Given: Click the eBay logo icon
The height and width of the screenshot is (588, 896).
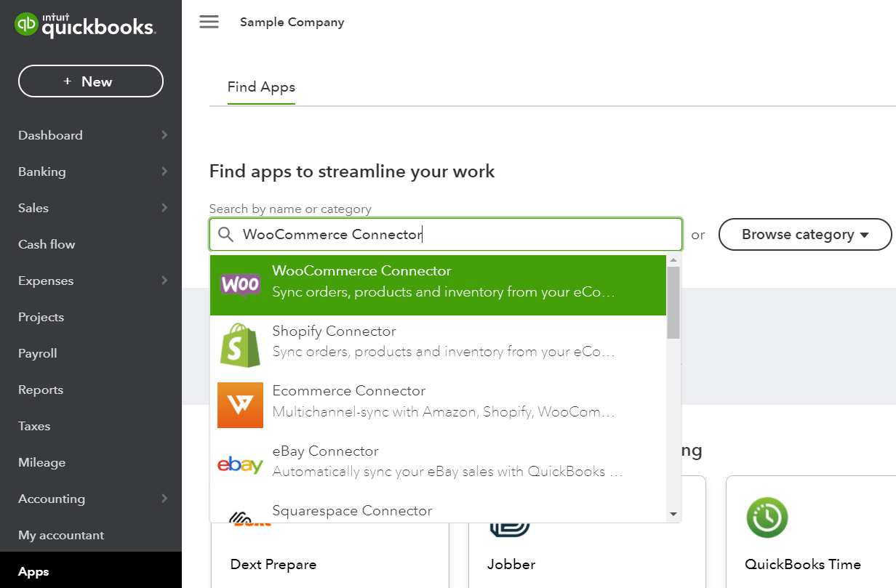Looking at the screenshot, I should click(x=240, y=464).
